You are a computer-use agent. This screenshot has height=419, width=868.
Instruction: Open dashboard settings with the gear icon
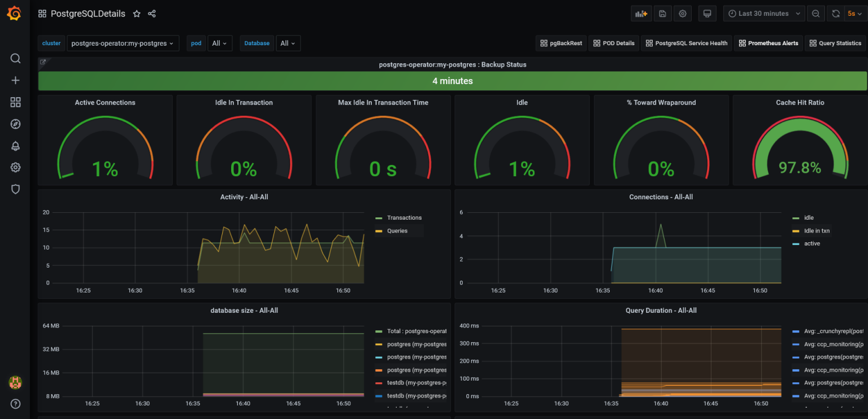coord(682,13)
